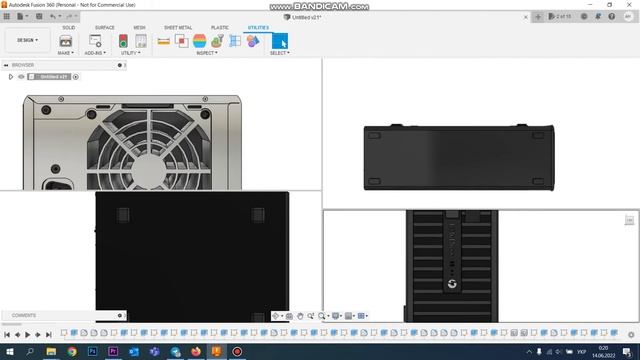The width and height of the screenshot is (640, 360).
Task: Expand the ADD-INS dropdown
Action: [x=95, y=53]
